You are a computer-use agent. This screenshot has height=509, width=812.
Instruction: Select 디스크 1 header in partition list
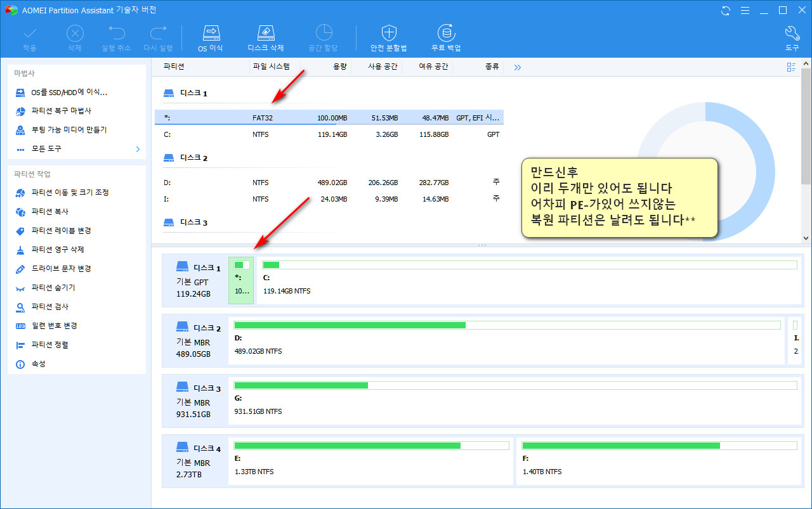185,93
